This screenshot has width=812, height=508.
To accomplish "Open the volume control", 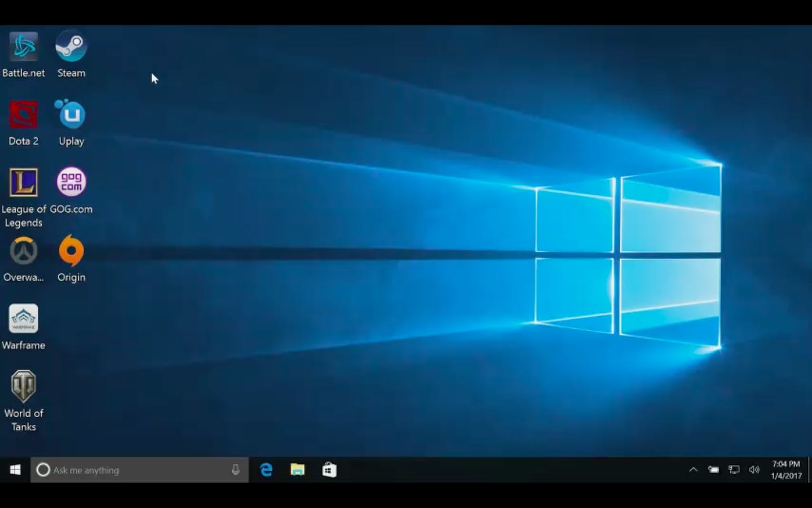I will point(754,469).
